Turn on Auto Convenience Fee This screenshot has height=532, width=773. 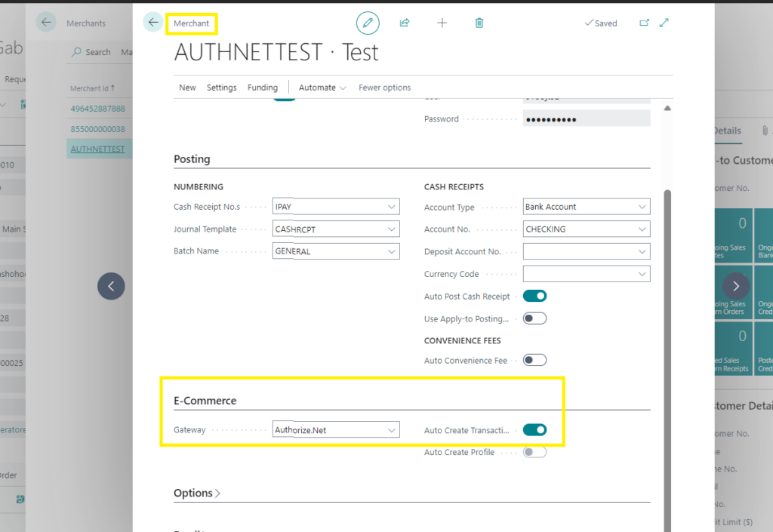(x=534, y=359)
